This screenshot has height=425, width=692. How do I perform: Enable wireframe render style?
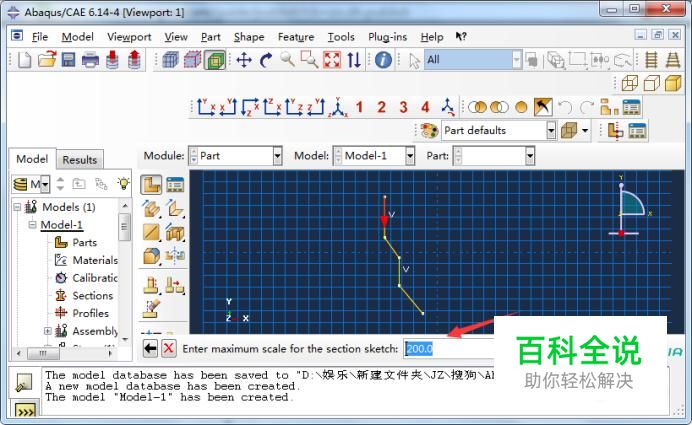pos(630,83)
